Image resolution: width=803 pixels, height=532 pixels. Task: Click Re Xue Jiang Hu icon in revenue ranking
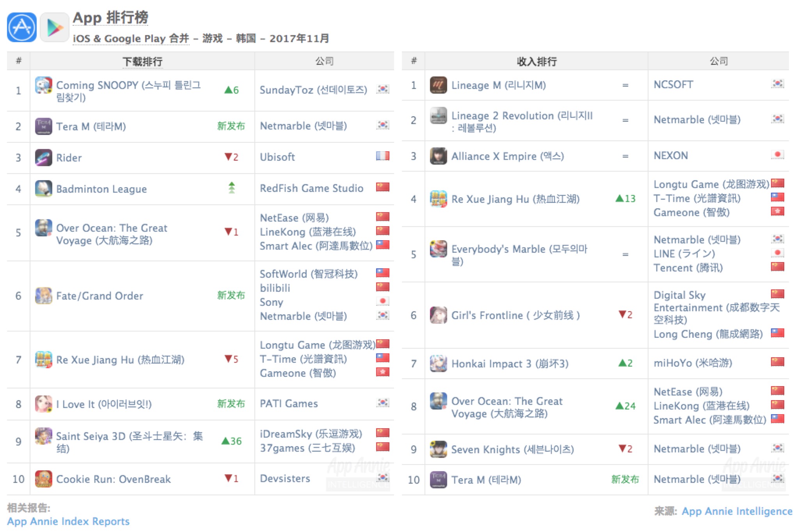[439, 199]
